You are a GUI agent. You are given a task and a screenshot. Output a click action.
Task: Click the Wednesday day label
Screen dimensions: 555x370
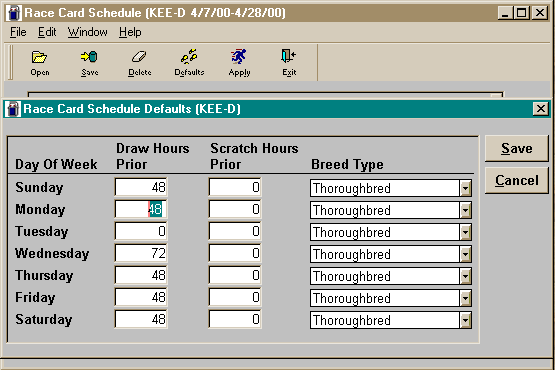click(52, 254)
